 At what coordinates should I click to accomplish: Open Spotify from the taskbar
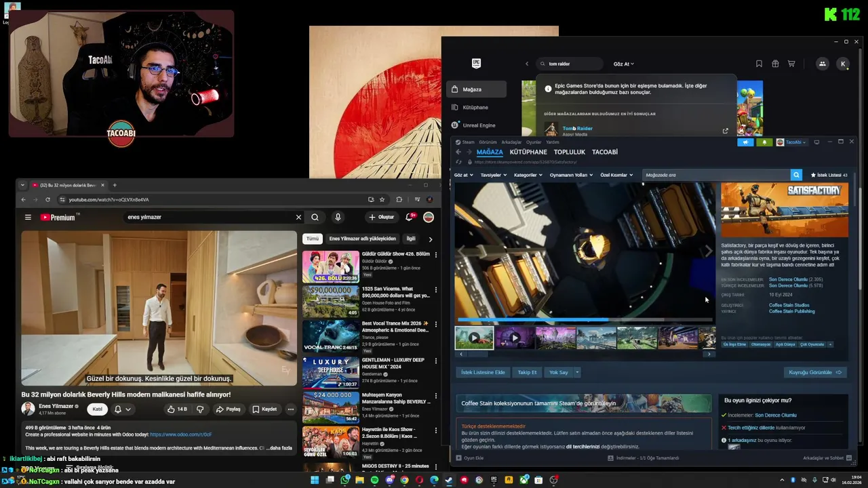[x=375, y=480]
